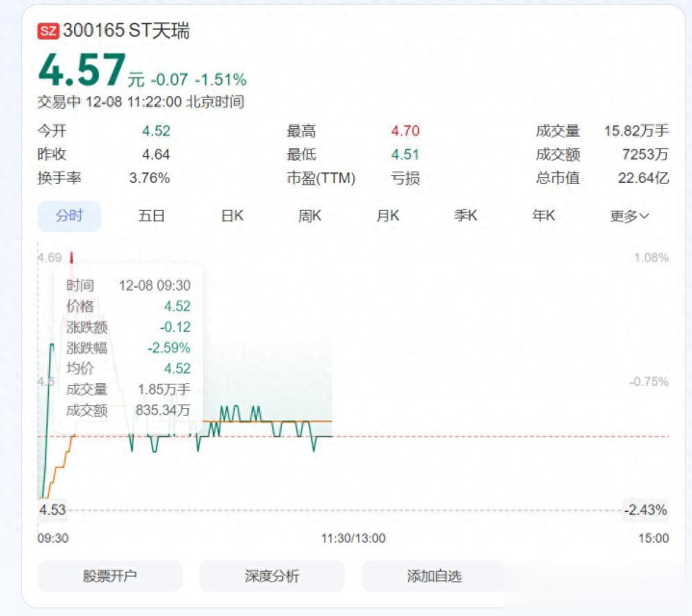692x616 pixels.
Task: Click the 11:30/13:00 midday axis marker
Action: [353, 538]
